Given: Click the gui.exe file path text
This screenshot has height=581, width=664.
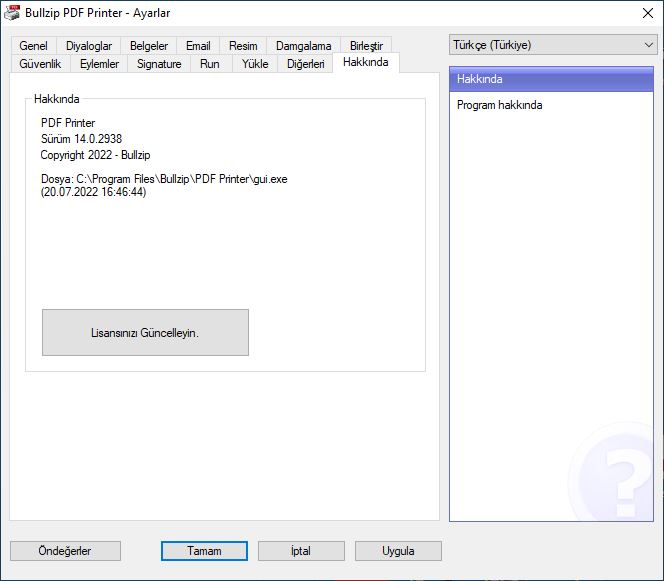Looking at the screenshot, I should tap(164, 179).
